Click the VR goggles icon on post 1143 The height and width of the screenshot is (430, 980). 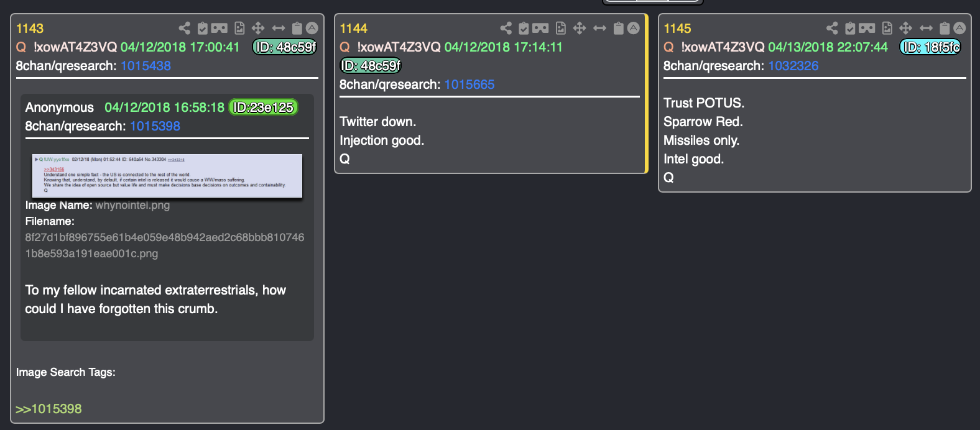220,28
